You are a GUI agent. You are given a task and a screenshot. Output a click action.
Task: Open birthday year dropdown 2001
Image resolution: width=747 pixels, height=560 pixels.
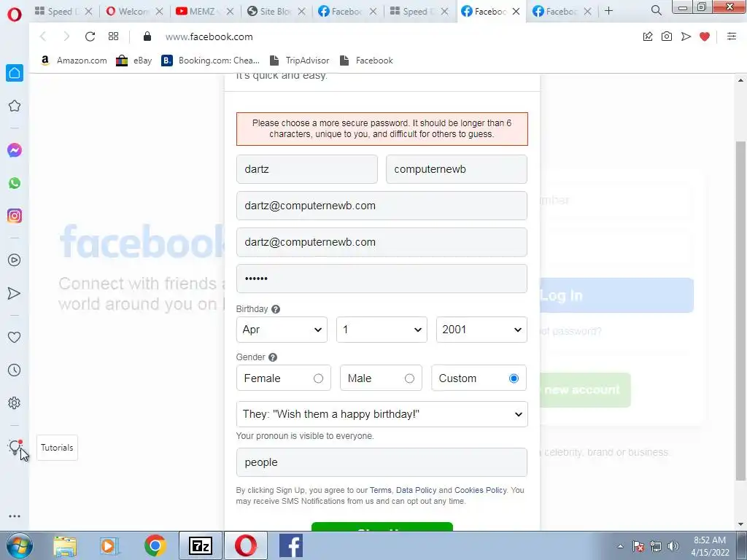point(481,330)
